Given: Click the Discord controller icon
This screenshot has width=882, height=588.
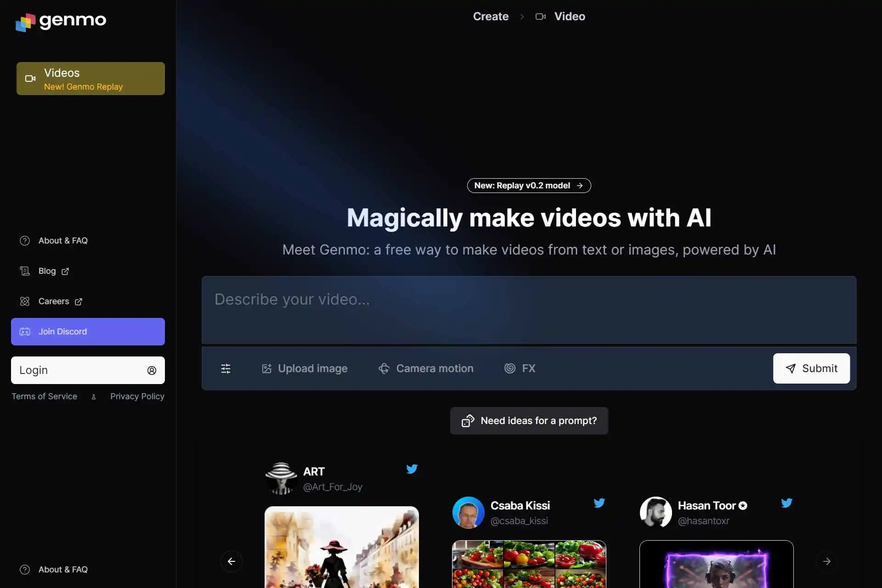Looking at the screenshot, I should 25,332.
